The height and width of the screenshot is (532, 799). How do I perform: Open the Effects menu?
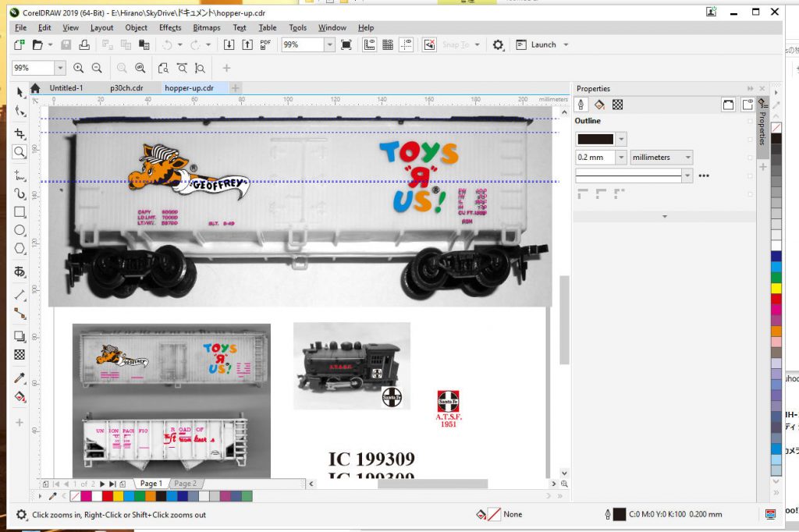click(170, 27)
